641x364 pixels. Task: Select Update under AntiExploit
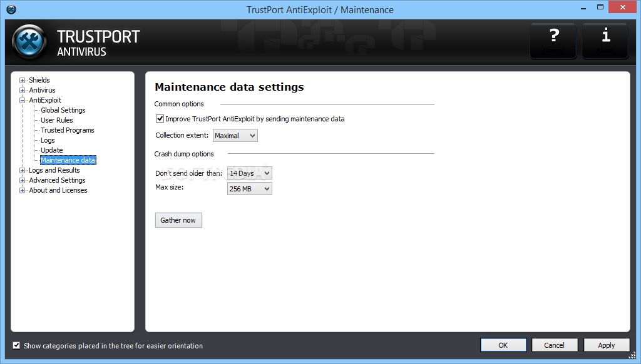pyautogui.click(x=51, y=150)
